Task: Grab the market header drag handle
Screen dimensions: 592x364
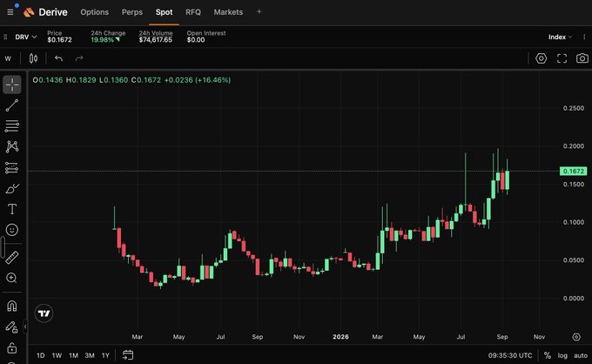Action: (5, 37)
